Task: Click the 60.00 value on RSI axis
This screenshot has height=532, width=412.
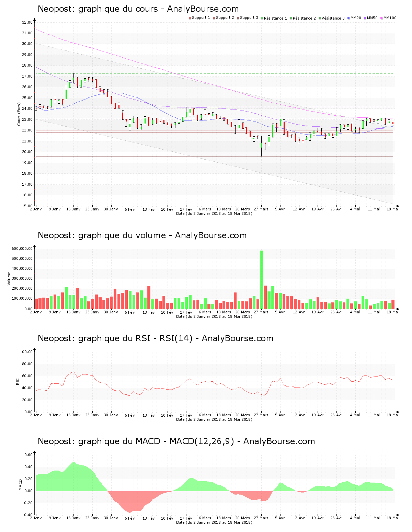Action: point(27,376)
